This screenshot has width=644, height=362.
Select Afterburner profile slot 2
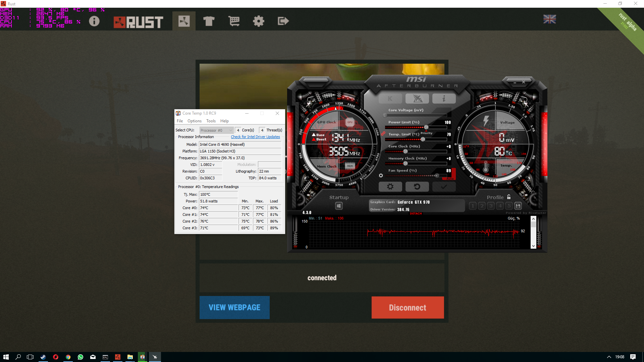(x=482, y=206)
